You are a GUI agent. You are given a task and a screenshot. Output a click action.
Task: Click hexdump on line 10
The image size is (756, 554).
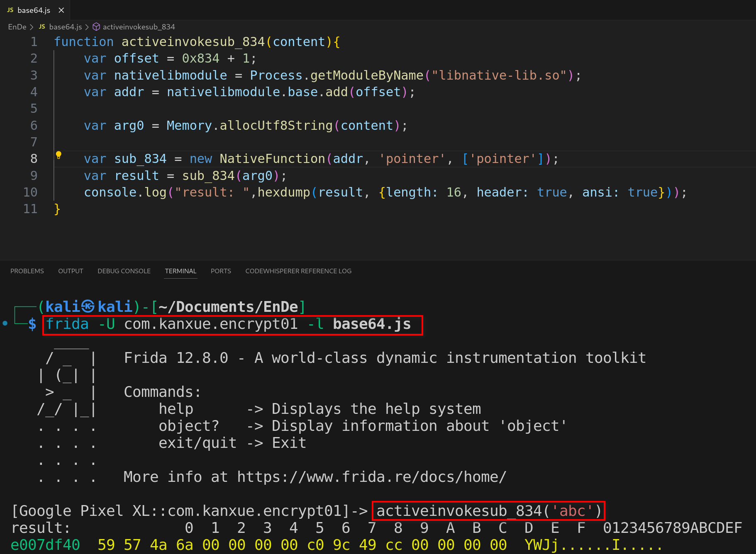pos(284,192)
